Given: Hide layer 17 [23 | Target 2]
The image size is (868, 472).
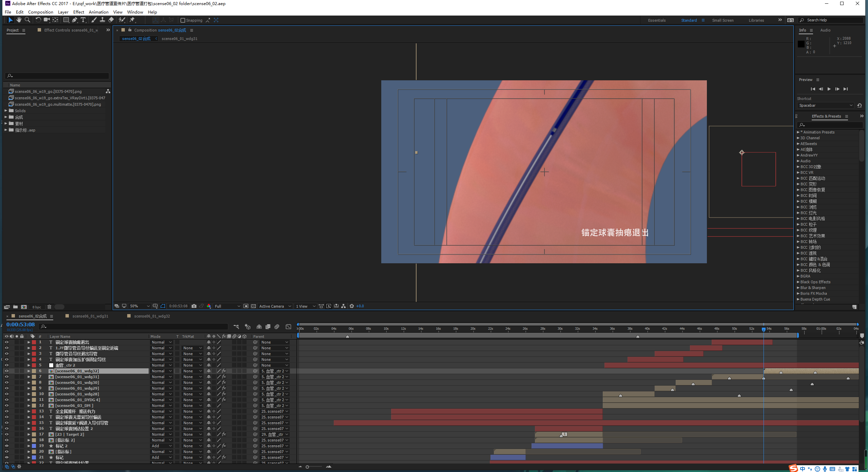Looking at the screenshot, I should click(x=6, y=434).
